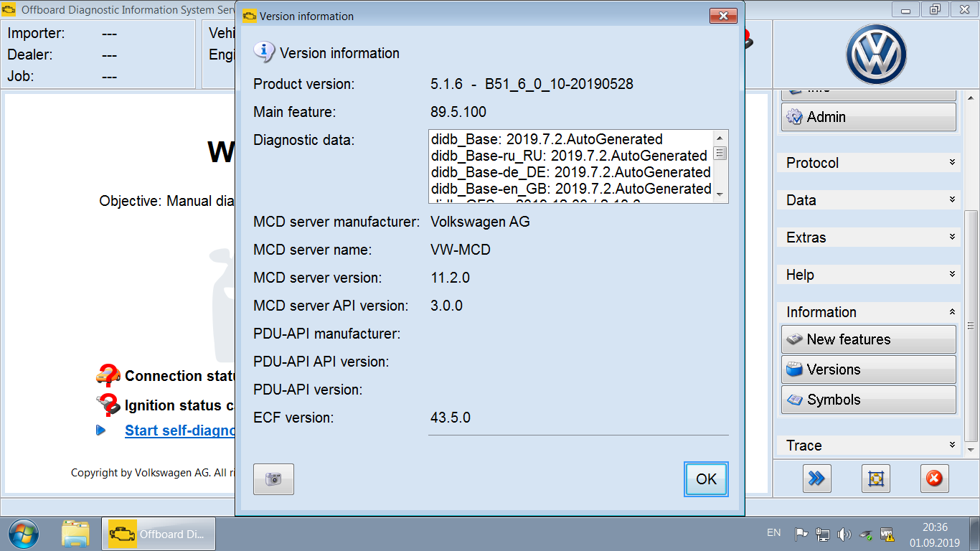Click the safely remove hardware tray icon
This screenshot has height=551, width=980.
coord(866,534)
